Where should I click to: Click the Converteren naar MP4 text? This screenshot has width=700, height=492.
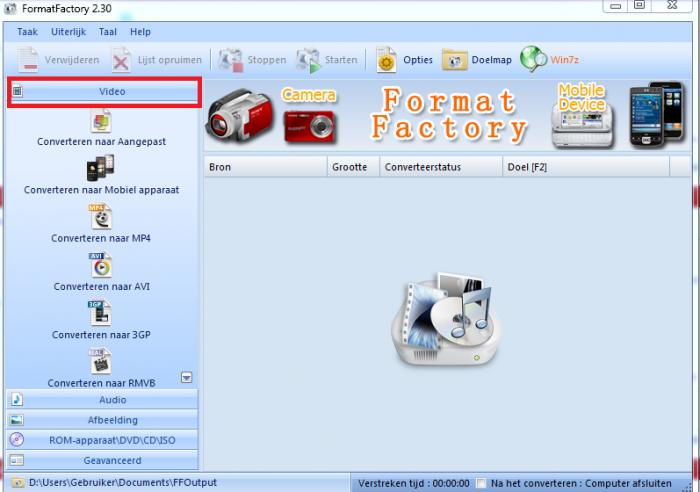coord(101,238)
